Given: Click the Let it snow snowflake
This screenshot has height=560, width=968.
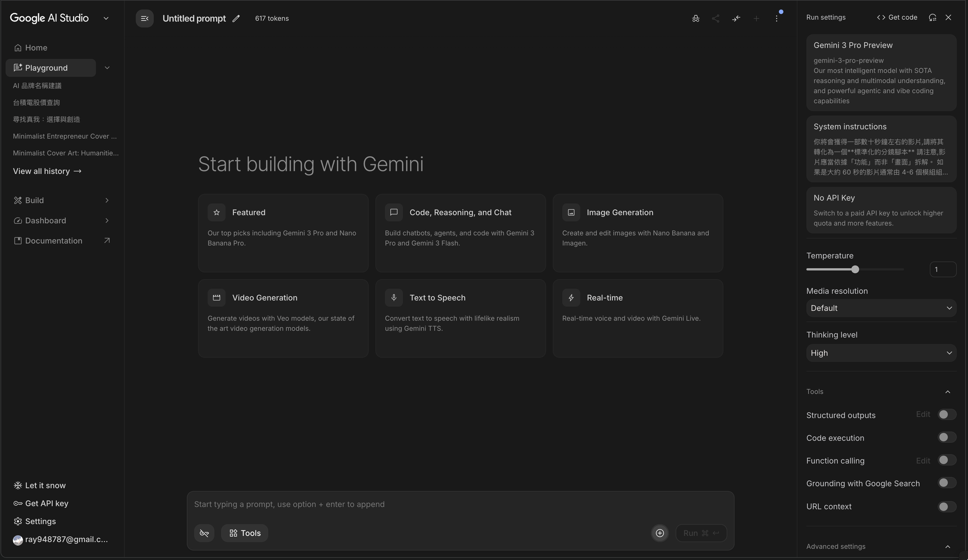Looking at the screenshot, I should click(18, 485).
